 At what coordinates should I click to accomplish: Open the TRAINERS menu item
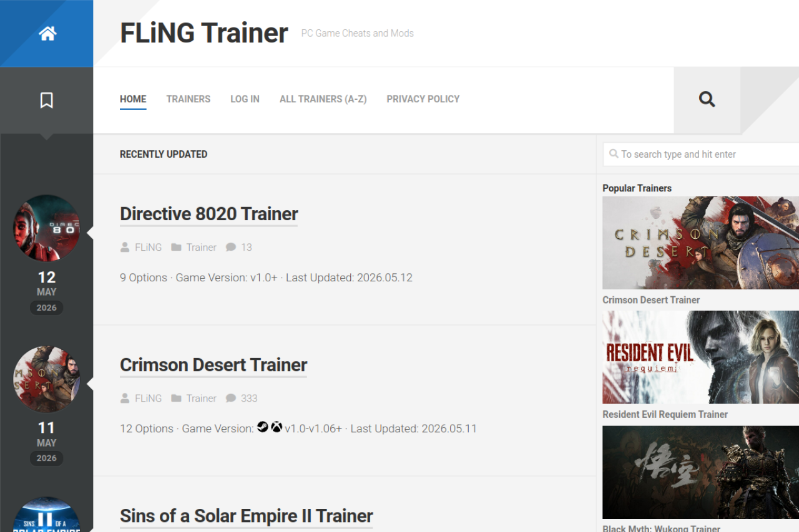coord(189,99)
